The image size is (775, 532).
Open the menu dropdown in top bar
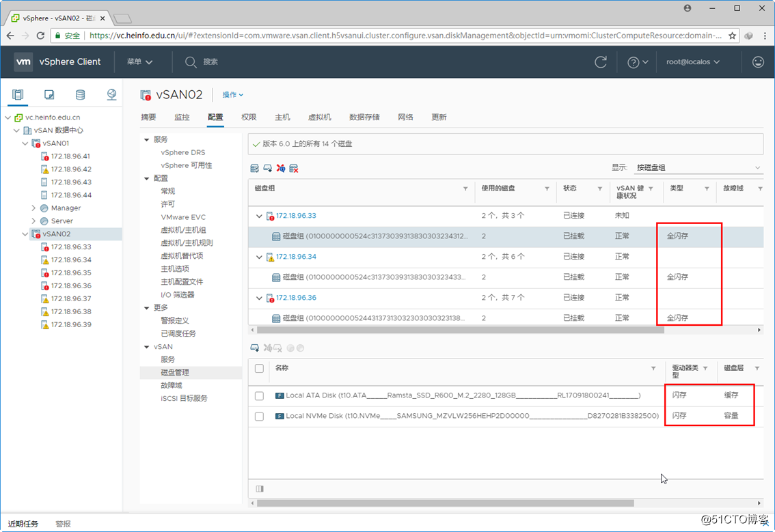[x=139, y=61]
